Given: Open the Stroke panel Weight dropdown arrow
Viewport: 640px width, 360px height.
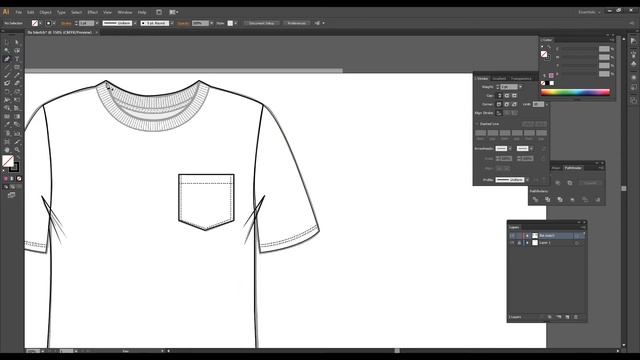Looking at the screenshot, I should click(x=520, y=87).
